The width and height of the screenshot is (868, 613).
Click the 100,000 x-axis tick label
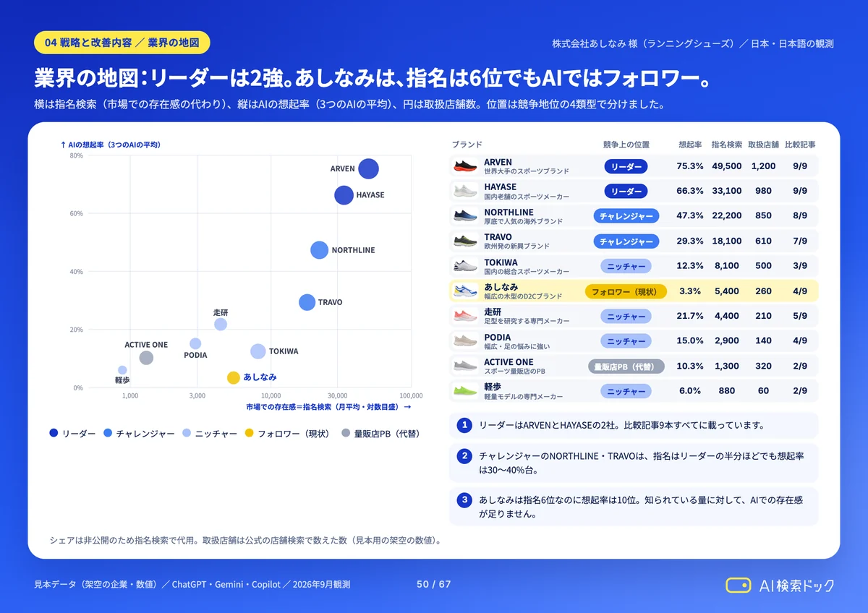(x=411, y=395)
